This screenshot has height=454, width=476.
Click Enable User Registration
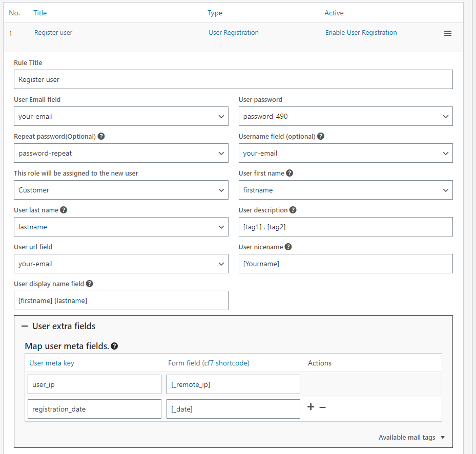(362, 32)
